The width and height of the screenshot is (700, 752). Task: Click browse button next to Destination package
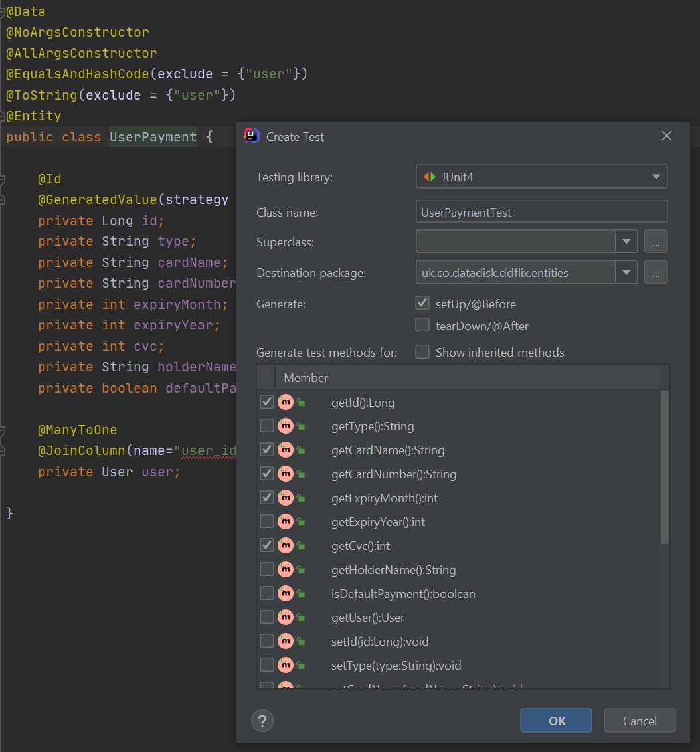tap(655, 272)
